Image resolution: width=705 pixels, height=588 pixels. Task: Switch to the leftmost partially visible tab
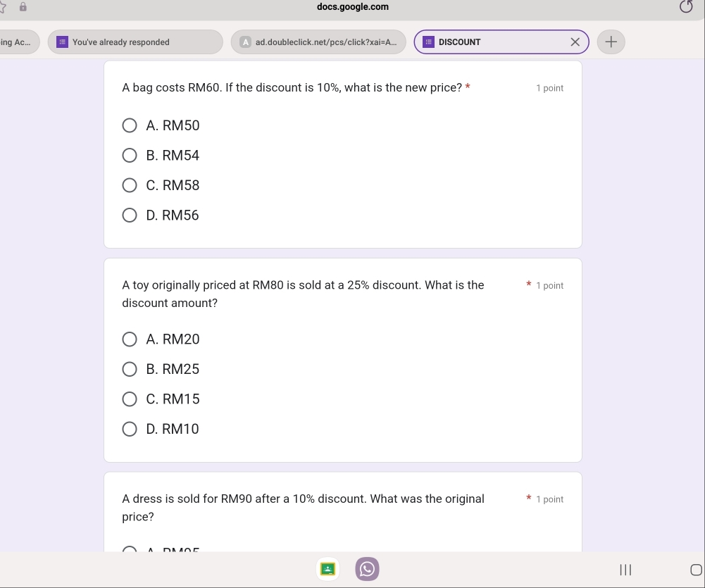click(18, 42)
